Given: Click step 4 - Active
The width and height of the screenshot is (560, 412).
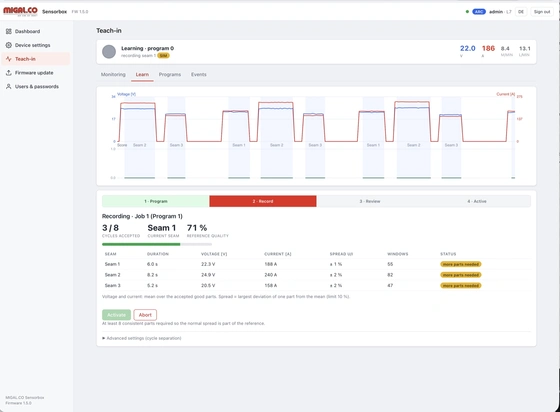Looking at the screenshot, I should click(477, 201).
